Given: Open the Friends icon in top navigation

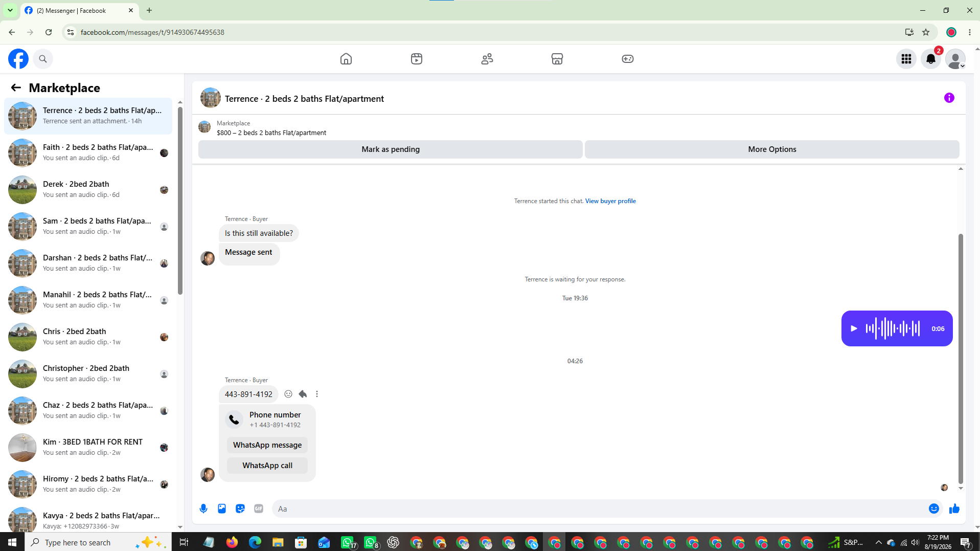Looking at the screenshot, I should [x=487, y=59].
